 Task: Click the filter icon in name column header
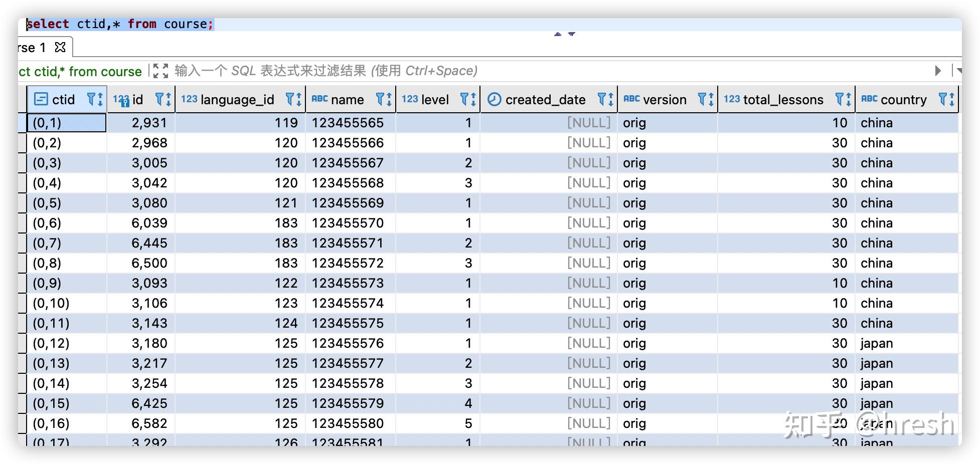(381, 99)
